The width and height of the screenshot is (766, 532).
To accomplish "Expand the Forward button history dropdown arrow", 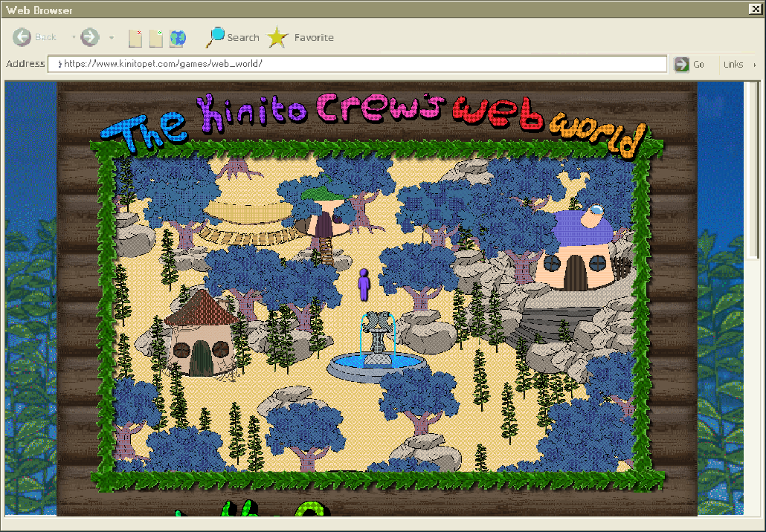I will point(111,38).
